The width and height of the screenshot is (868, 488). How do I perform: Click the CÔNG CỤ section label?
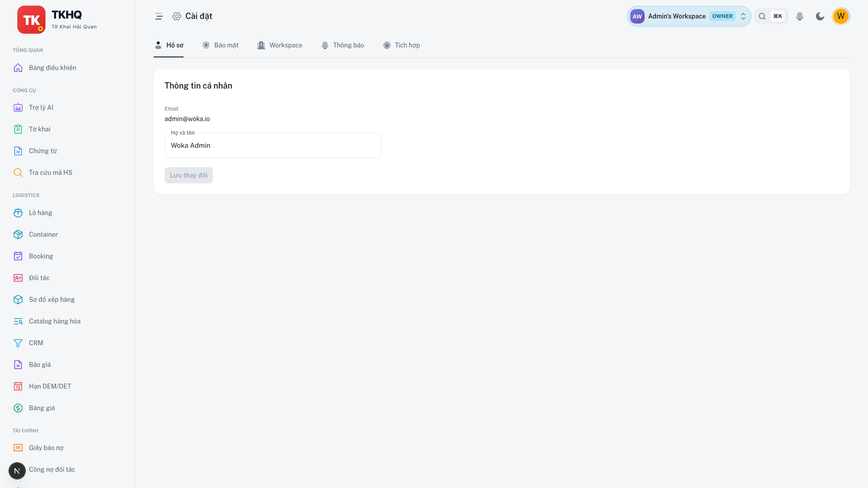tap(24, 90)
